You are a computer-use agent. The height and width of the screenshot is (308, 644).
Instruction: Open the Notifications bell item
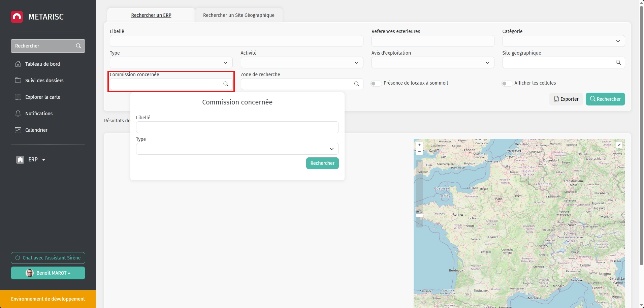pos(39,114)
